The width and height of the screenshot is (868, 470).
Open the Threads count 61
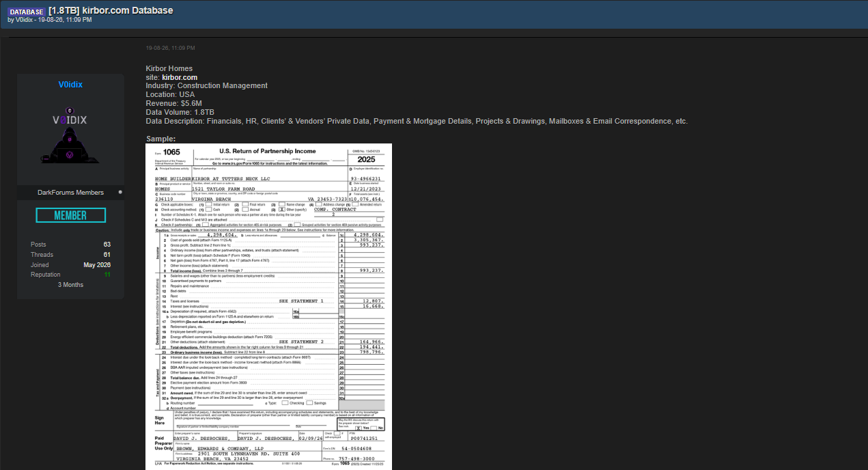pos(107,254)
